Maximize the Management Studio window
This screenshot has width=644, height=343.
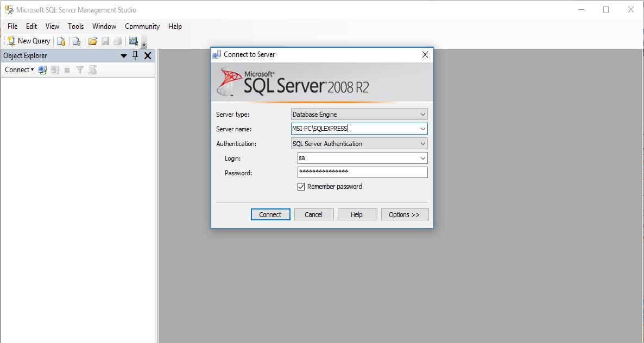point(606,10)
